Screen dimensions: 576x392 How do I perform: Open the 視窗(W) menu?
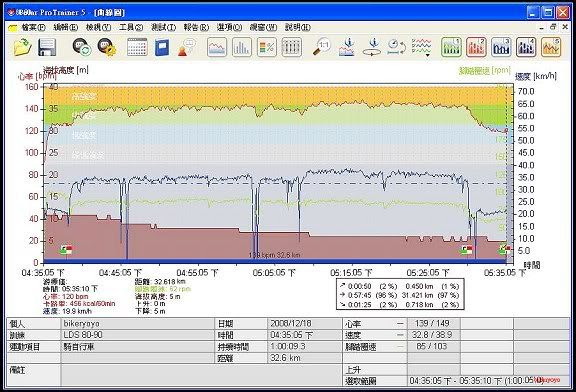click(263, 27)
